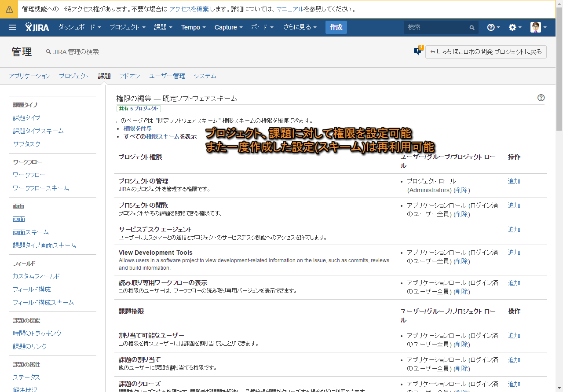Open the ダッシュボード dropdown menu
Screen dimensions: 563x392
80,27
